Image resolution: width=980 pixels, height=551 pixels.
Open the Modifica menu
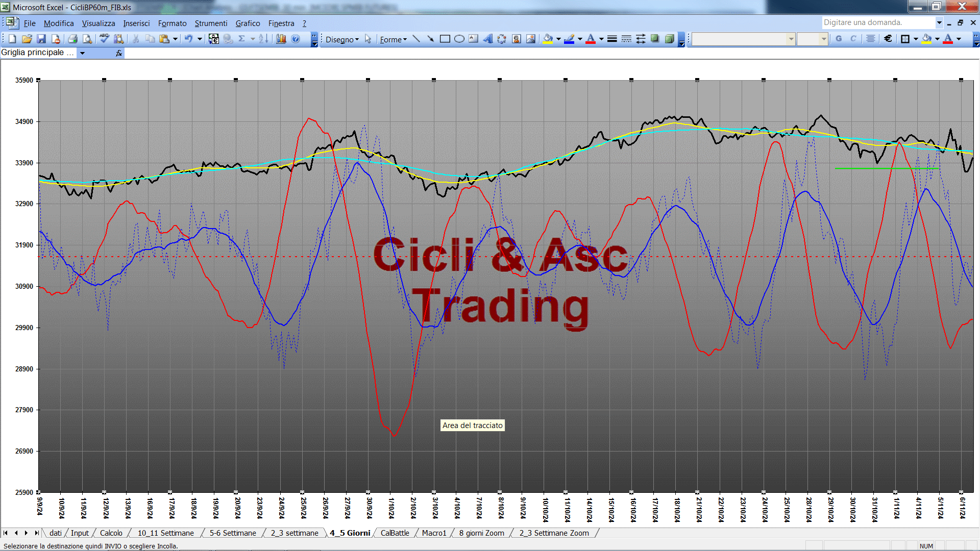[x=59, y=23]
